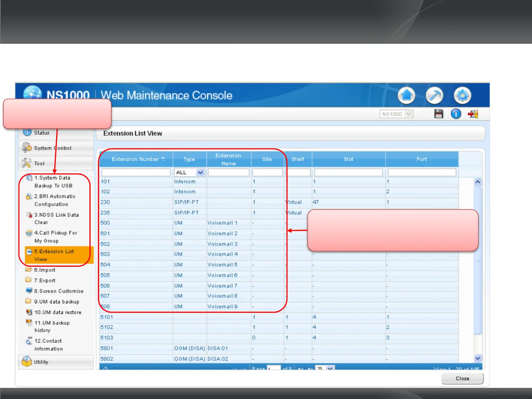Screen dimensions: 532x399
Task: Sort by the Port column header
Action: coord(422,159)
